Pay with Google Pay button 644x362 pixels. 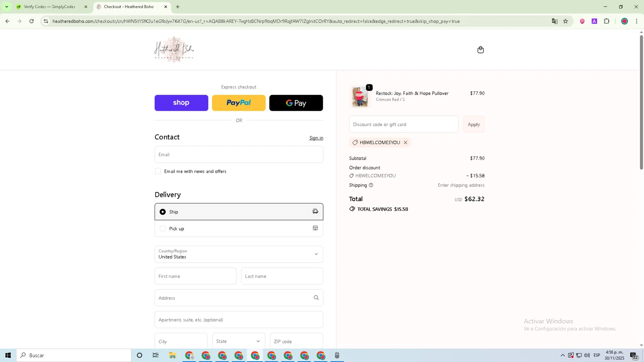[296, 103]
